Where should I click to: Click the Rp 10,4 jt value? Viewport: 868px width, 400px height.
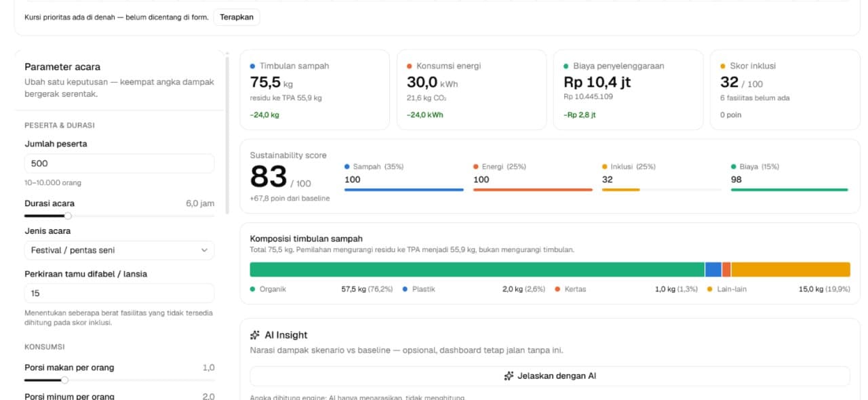598,82
